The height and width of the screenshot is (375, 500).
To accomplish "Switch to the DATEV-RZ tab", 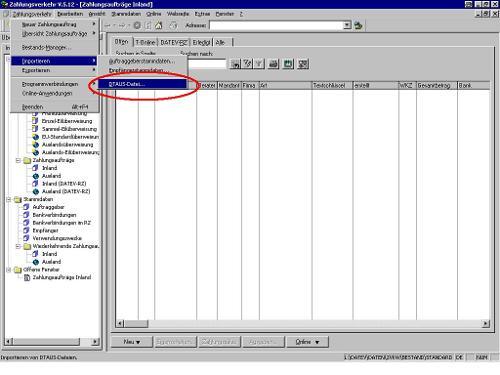I will click(174, 42).
